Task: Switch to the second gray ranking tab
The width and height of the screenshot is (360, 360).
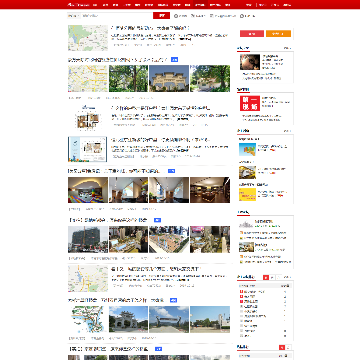Action: 279,277
